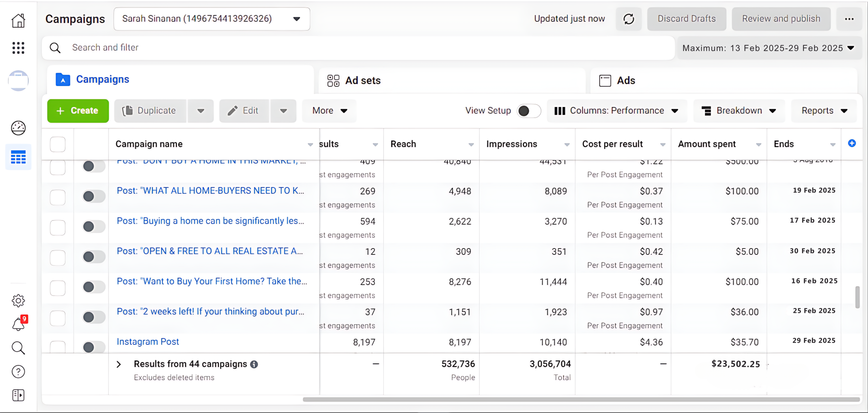
Task: Click the three-dot more options button
Action: pos(849,19)
